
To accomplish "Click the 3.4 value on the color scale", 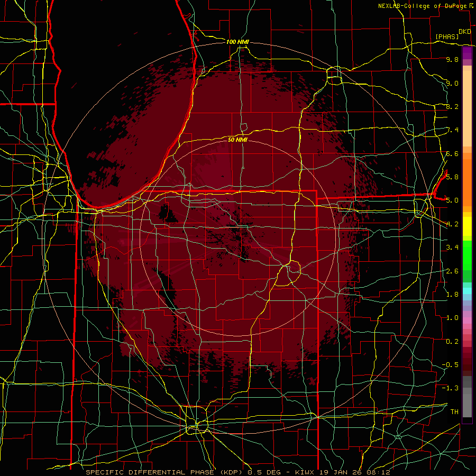I will [x=452, y=247].
